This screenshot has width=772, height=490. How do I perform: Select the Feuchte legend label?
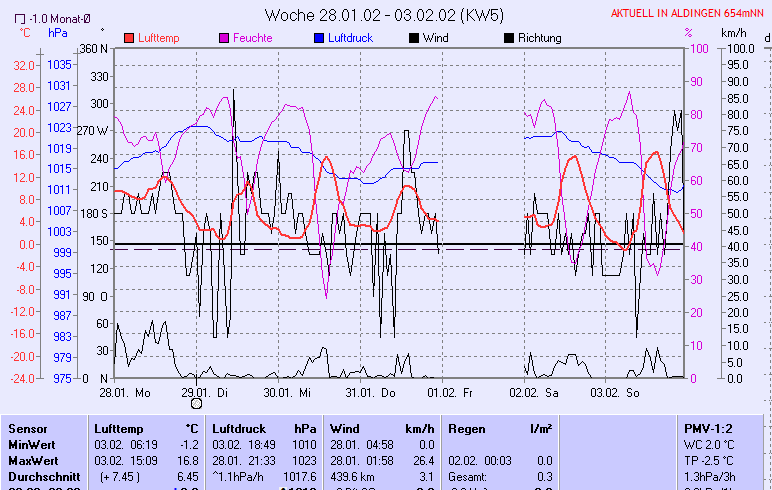point(252,38)
